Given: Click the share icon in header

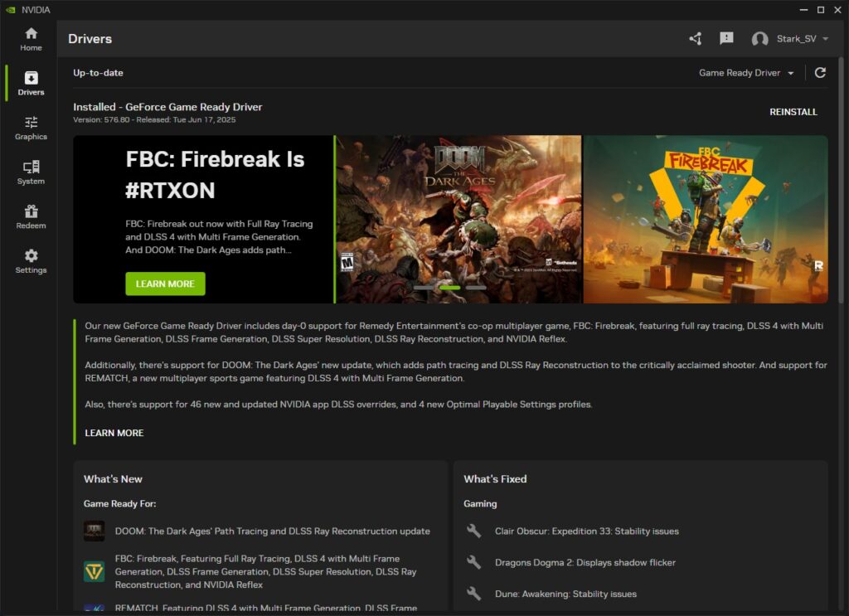Looking at the screenshot, I should [x=696, y=38].
